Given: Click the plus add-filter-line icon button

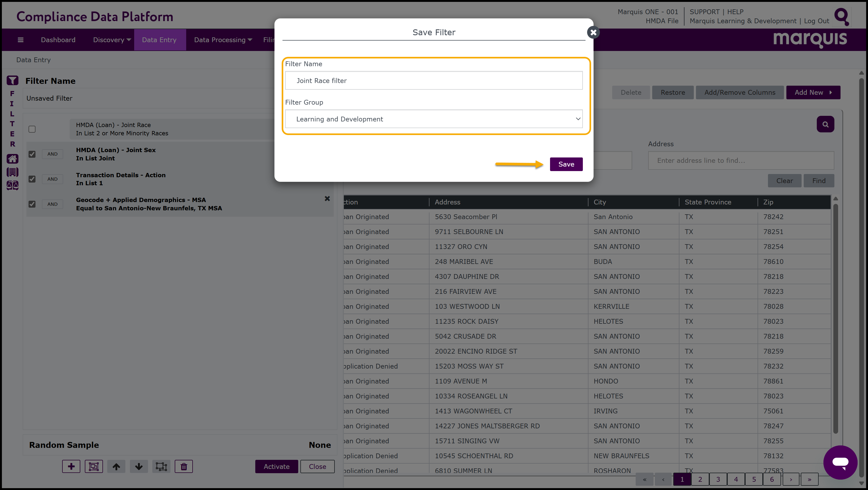Looking at the screenshot, I should (71, 467).
